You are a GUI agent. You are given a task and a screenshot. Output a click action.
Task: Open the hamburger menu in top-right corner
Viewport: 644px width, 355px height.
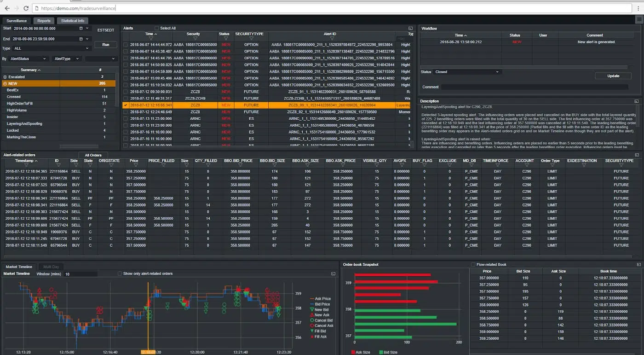coord(638,19)
